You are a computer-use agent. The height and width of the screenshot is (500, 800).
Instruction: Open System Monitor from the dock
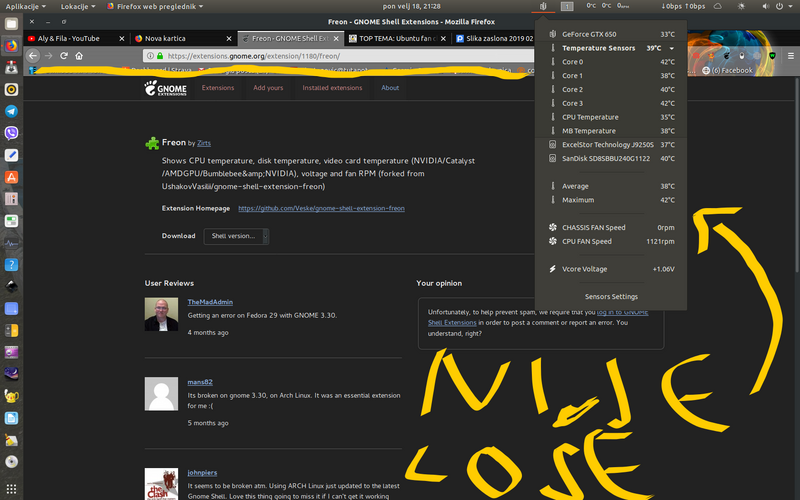tap(11, 243)
